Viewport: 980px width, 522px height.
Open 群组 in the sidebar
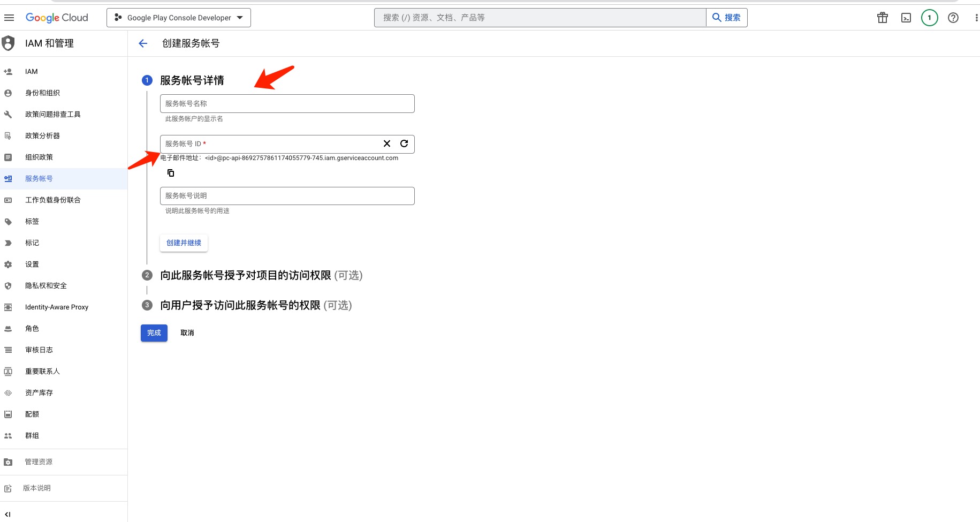tap(64, 435)
